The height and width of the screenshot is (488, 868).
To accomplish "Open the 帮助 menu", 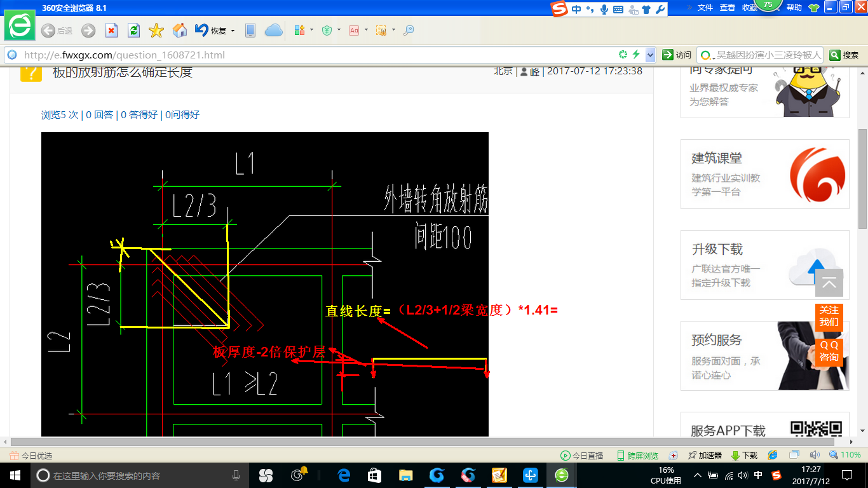I will 794,8.
